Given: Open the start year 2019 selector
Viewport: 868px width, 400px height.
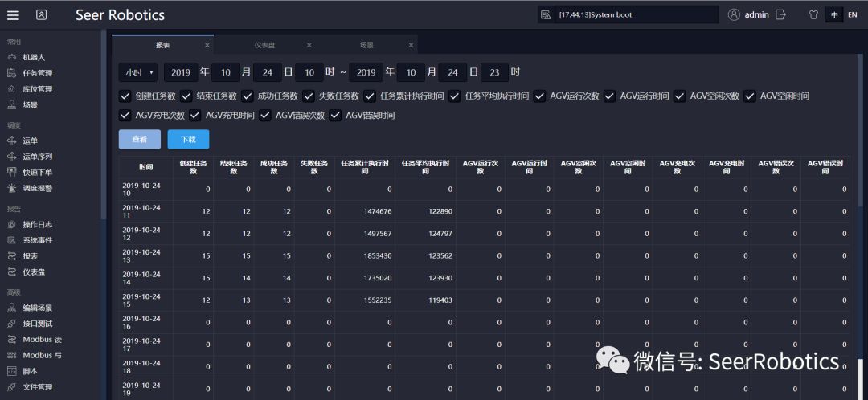Looking at the screenshot, I should point(180,72).
